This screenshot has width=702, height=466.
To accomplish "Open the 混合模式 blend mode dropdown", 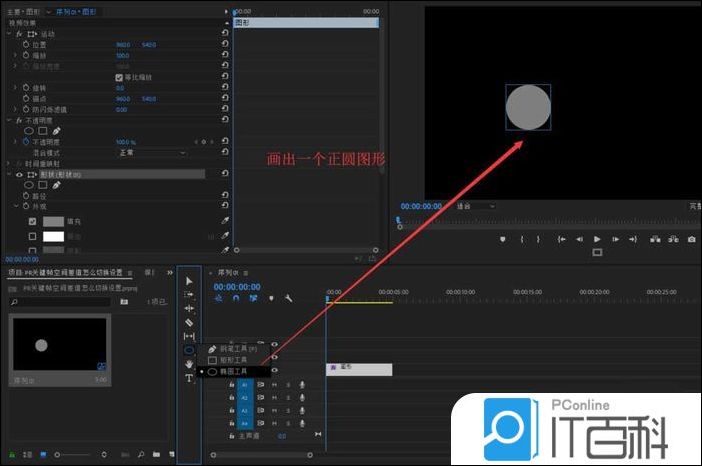I will coord(151,153).
